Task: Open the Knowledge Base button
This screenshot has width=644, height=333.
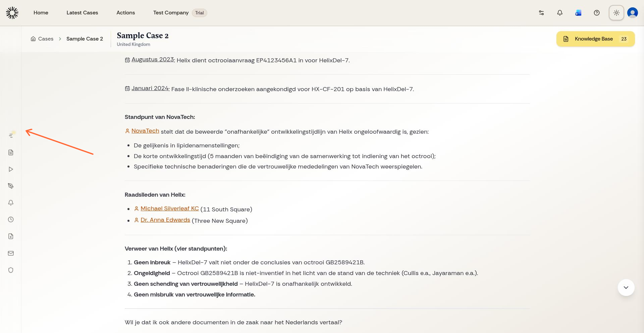Action: (595, 39)
